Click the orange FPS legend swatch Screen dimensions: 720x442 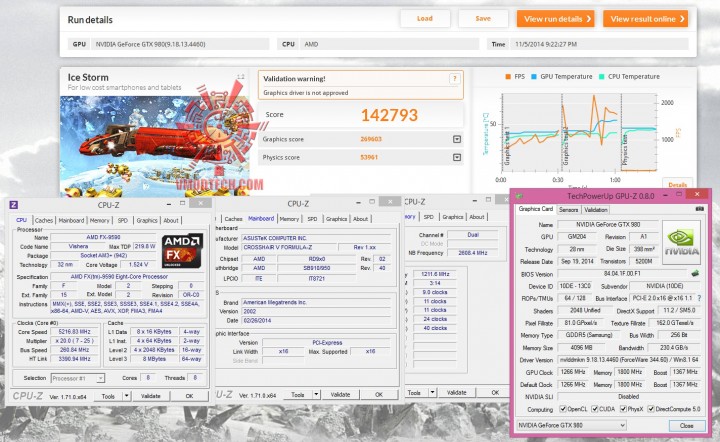508,77
